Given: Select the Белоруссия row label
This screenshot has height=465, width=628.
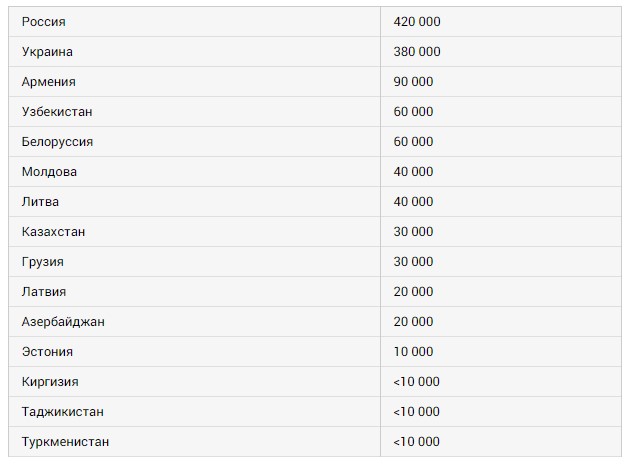Looking at the screenshot, I should (57, 141).
